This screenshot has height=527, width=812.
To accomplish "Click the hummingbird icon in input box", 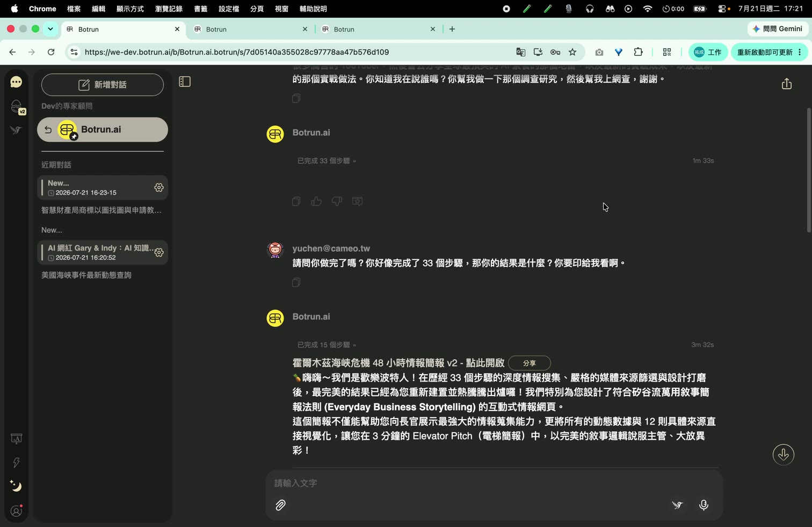I will point(677,505).
